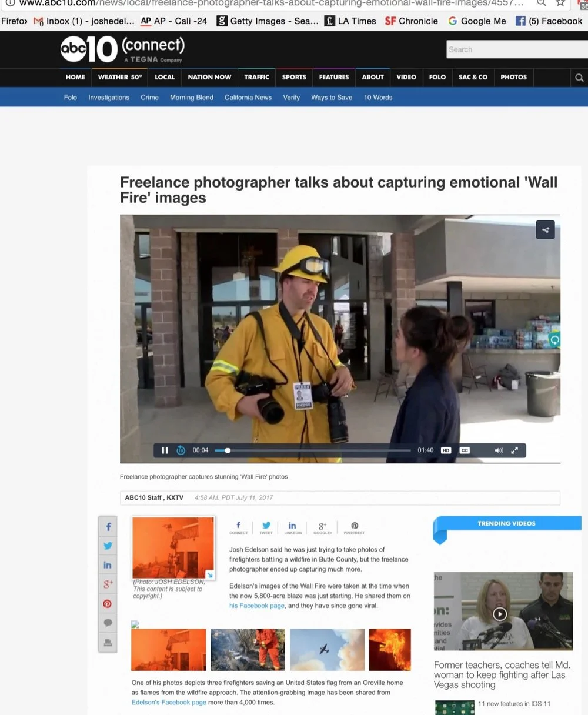
Task: Print the article using sidebar icon
Action: coord(108,643)
